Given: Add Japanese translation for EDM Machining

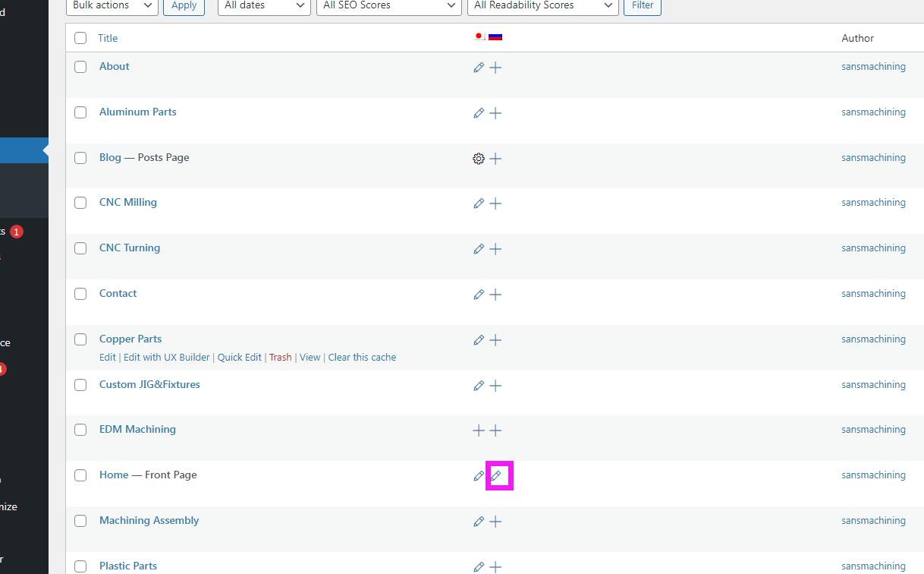Looking at the screenshot, I should tap(479, 430).
